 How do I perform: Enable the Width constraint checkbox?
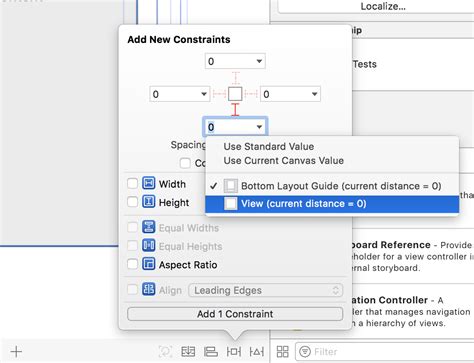(132, 183)
